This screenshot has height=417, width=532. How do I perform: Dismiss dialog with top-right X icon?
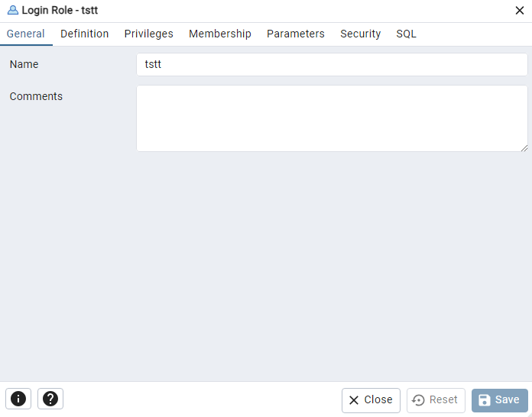coord(520,11)
